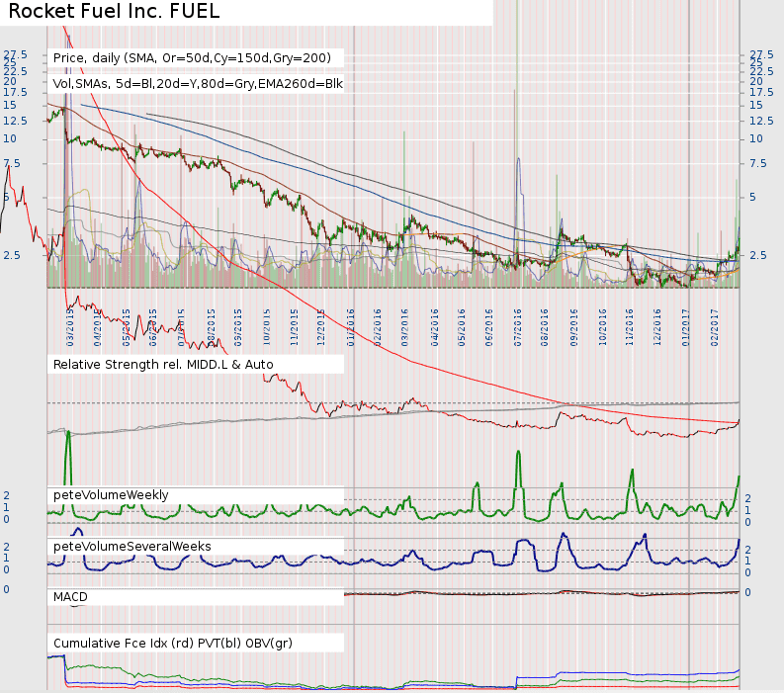This screenshot has width=784, height=693.
Task: Select the 04/2016 date label
Action: (x=435, y=327)
